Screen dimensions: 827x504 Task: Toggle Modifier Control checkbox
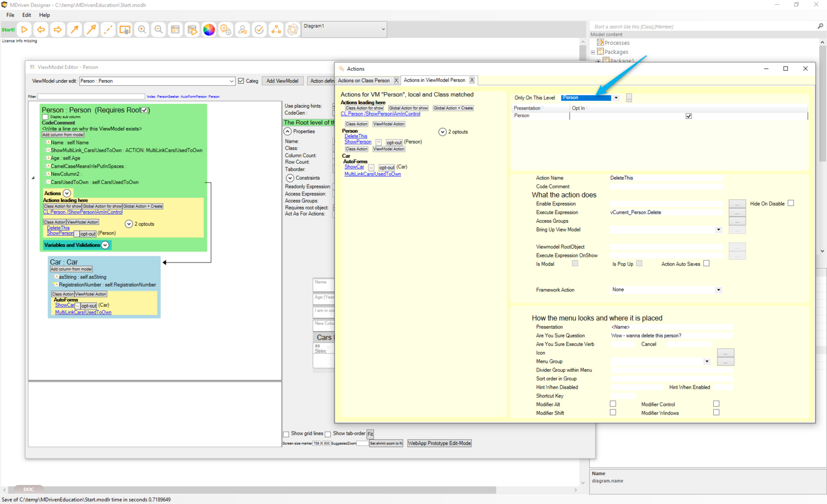click(x=716, y=404)
